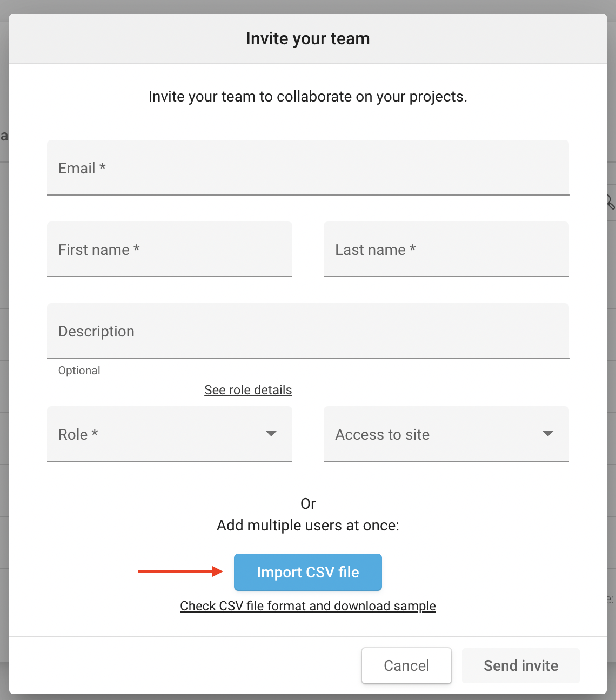Expand the Access to site dropdown
616x700 pixels.
click(438, 434)
